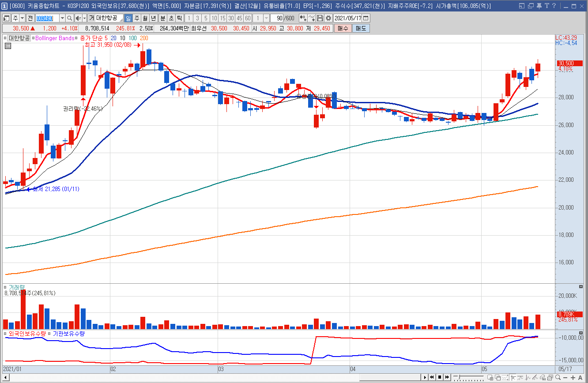Stop the chart replay
The height and width of the screenshot is (383, 588).
(440, 377)
